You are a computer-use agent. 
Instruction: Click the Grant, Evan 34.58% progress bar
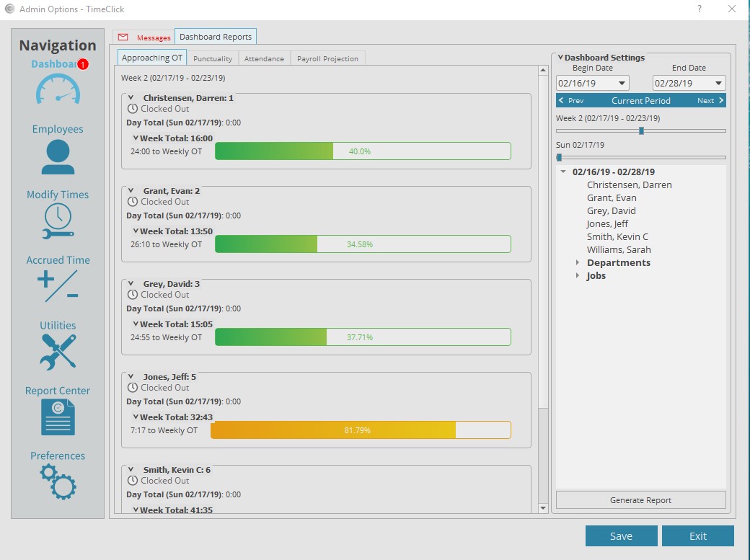point(363,244)
